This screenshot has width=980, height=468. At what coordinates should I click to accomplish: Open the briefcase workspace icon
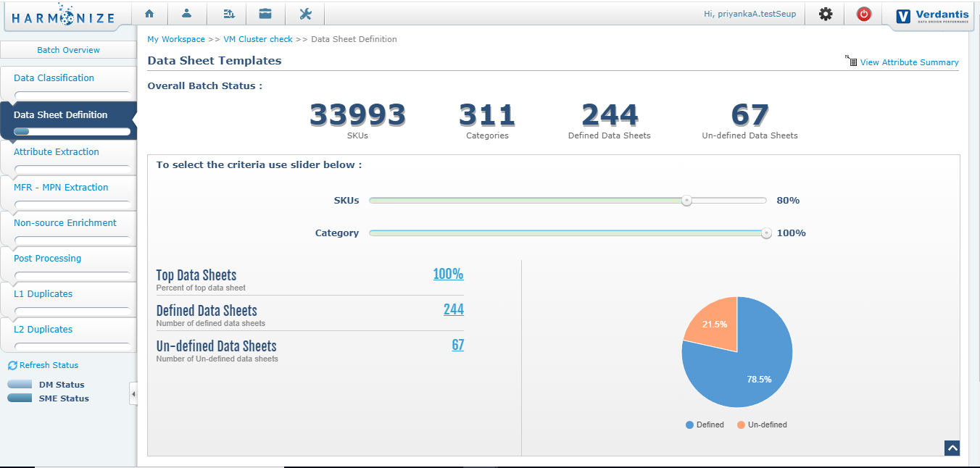tap(266, 14)
